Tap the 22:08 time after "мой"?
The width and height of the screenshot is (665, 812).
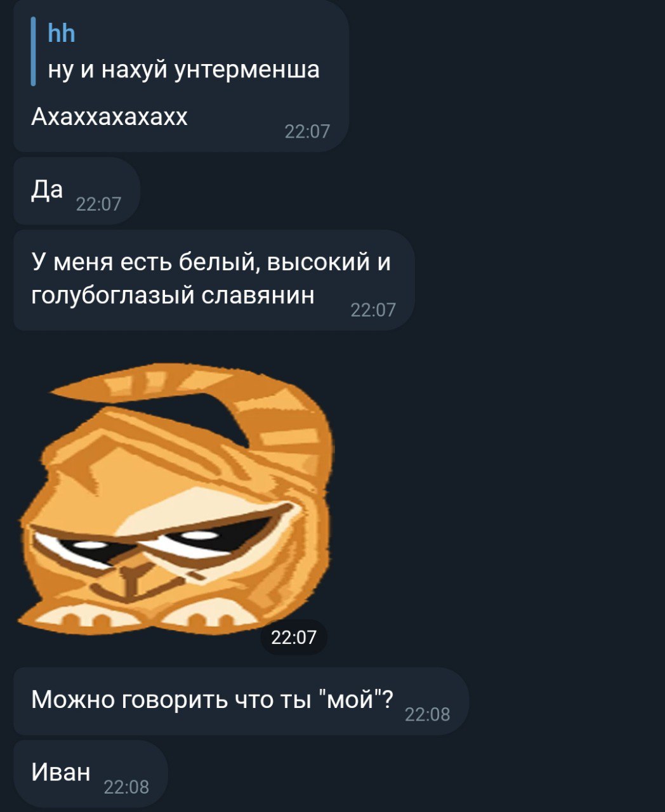pos(427,715)
